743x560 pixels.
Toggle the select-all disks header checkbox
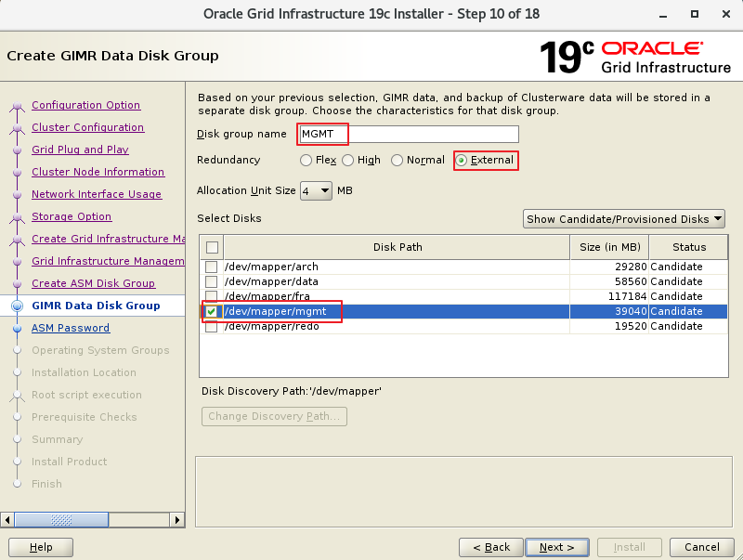212,247
